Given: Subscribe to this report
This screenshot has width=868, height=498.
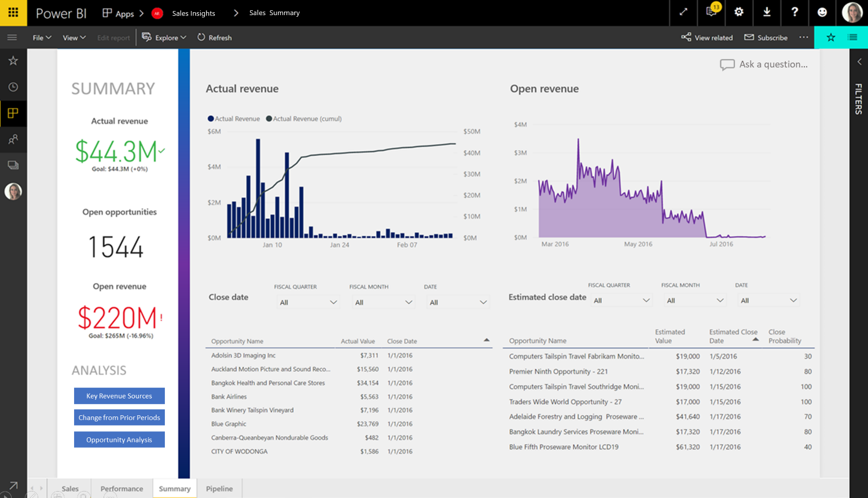Looking at the screenshot, I should click(766, 38).
